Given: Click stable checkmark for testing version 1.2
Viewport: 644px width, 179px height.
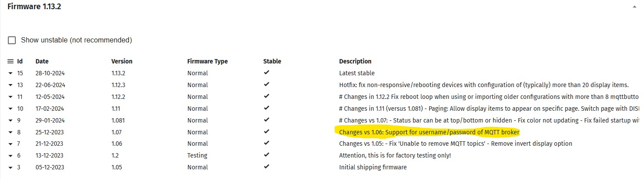Looking at the screenshot, I should (267, 155).
